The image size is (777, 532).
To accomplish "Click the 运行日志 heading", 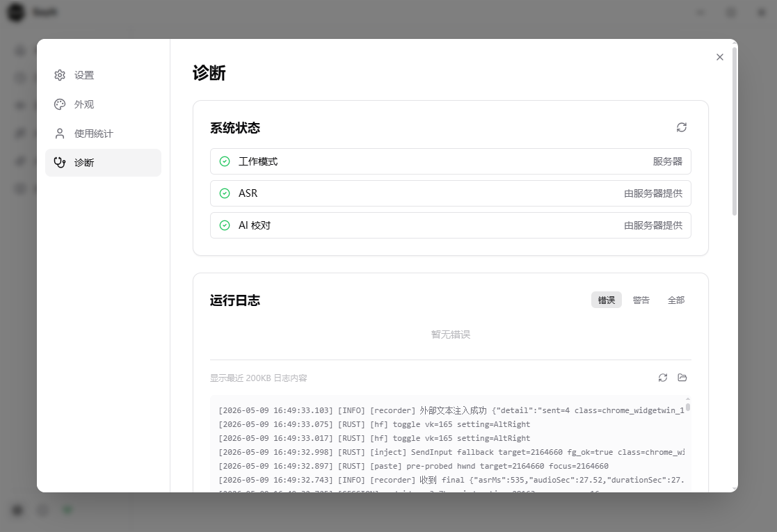I will pyautogui.click(x=235, y=300).
